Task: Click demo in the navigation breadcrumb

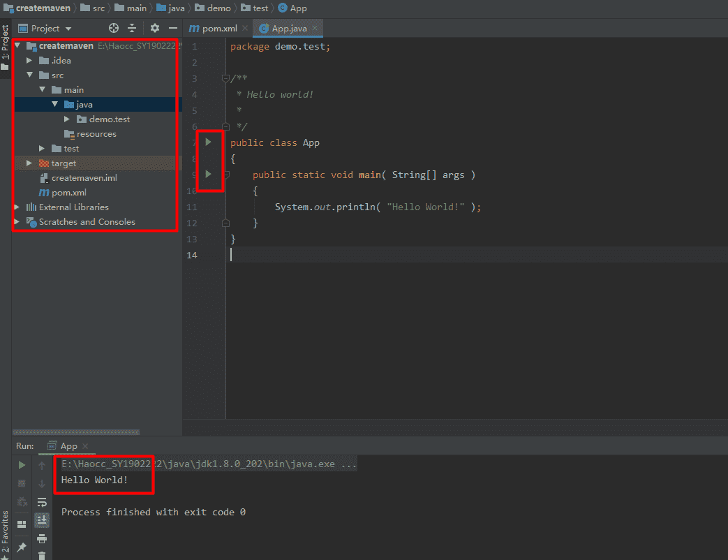Action: [213, 8]
